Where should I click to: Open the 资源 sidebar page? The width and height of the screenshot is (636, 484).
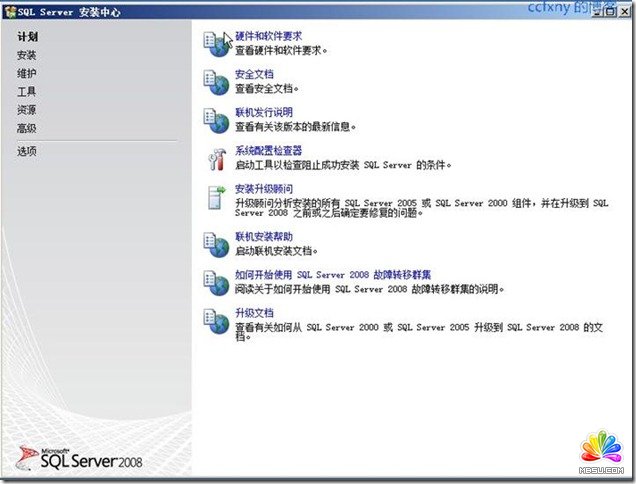[x=27, y=110]
